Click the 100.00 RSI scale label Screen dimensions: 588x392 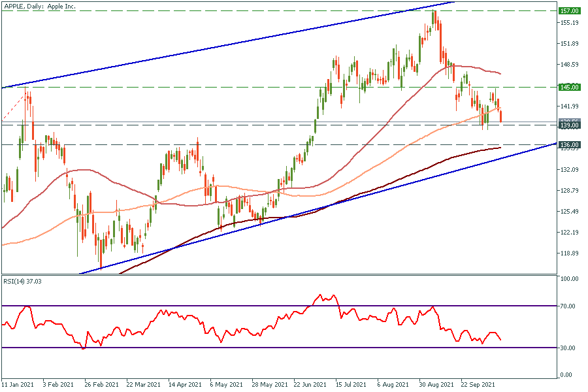pyautogui.click(x=570, y=279)
